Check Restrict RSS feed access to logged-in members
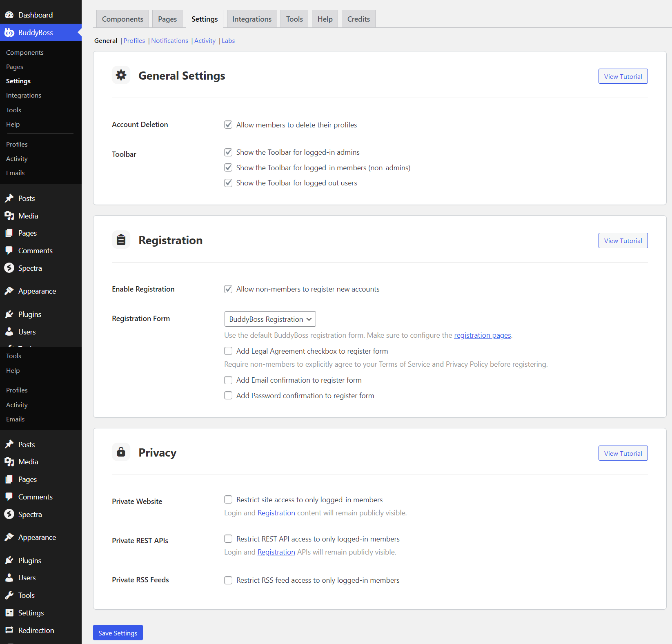Screen dimensions: 672x644 [228, 580]
